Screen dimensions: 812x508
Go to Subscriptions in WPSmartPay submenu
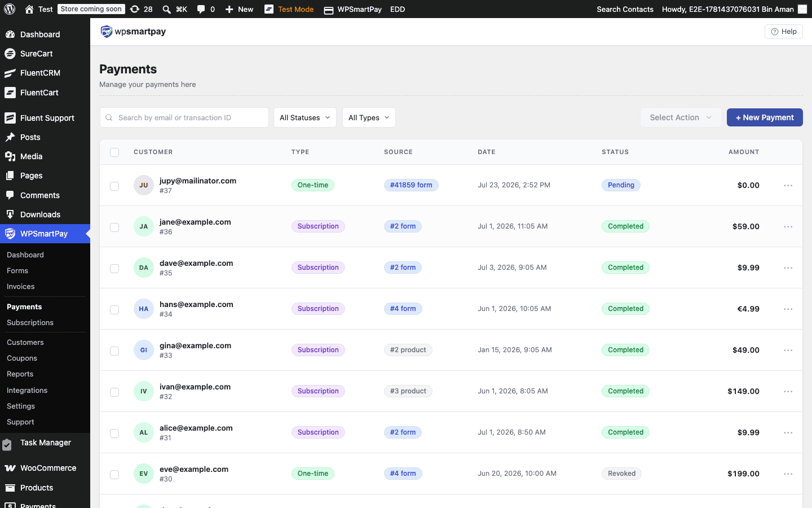[30, 323]
